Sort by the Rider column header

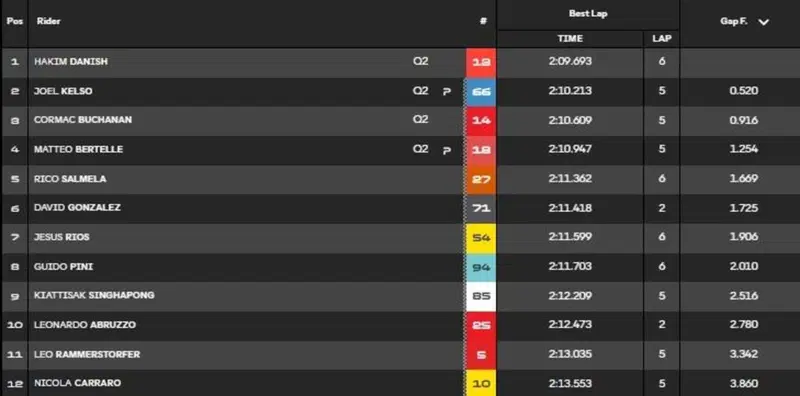48,22
